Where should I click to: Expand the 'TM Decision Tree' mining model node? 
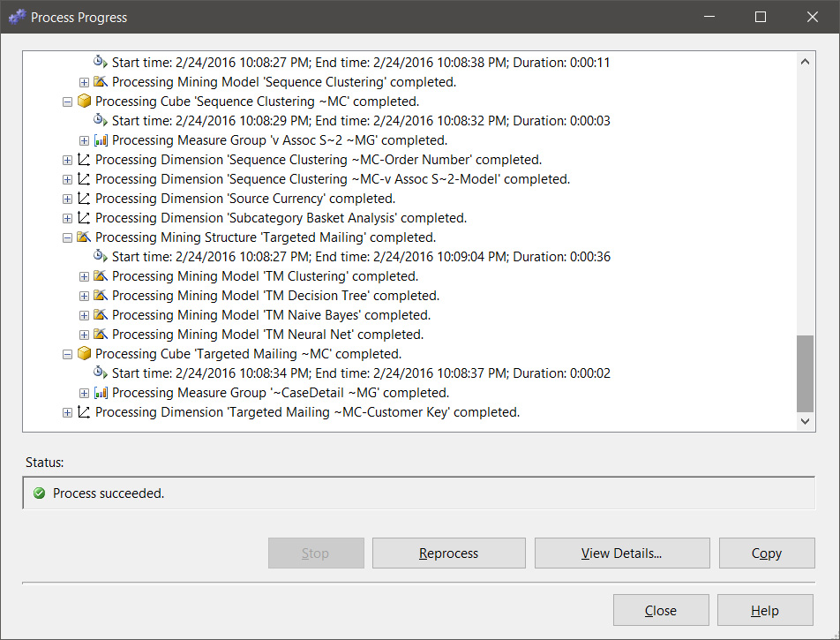point(84,295)
